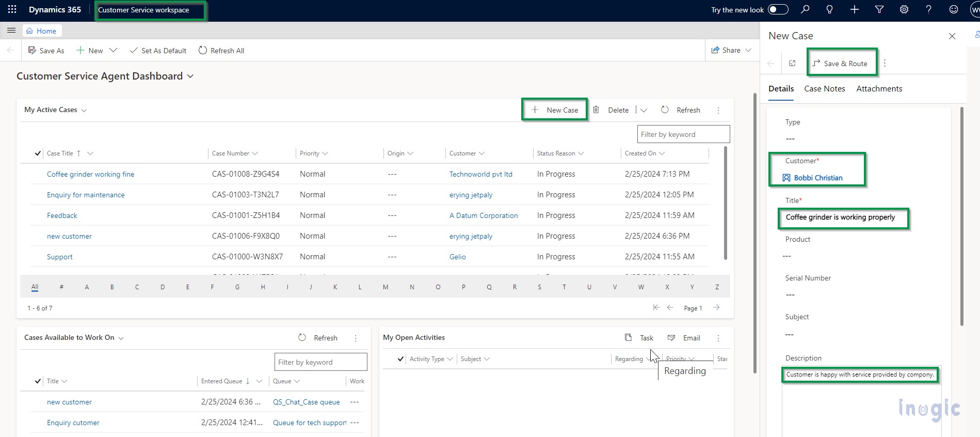Viewport: 980px width, 437px height.
Task: Switch to the Attachments tab
Action: 879,88
